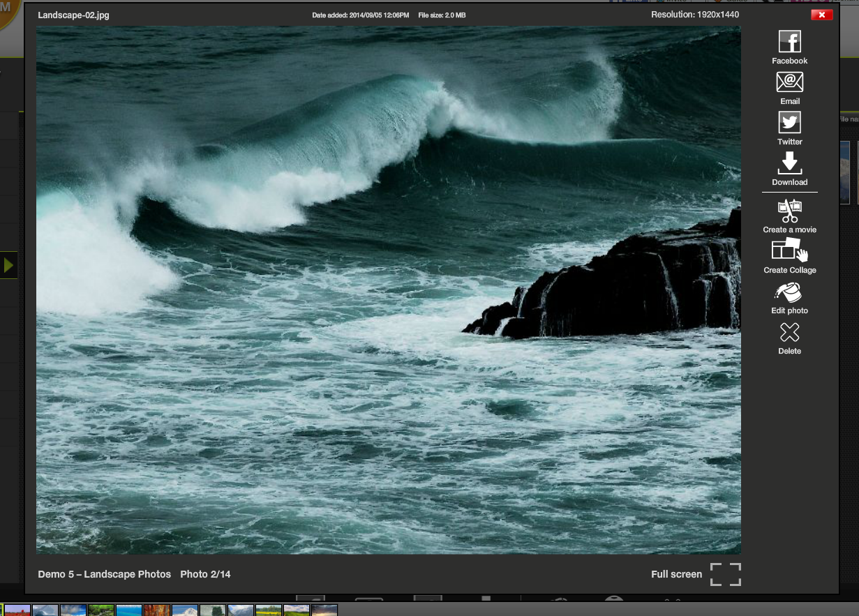Send the photo via the Email icon
The image size is (859, 616).
coord(789,83)
